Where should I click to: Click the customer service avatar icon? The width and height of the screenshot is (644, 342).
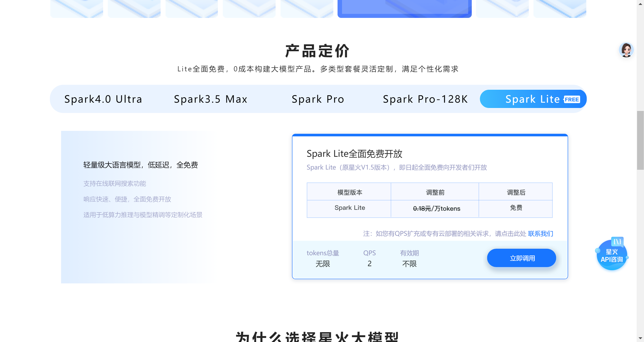click(626, 50)
